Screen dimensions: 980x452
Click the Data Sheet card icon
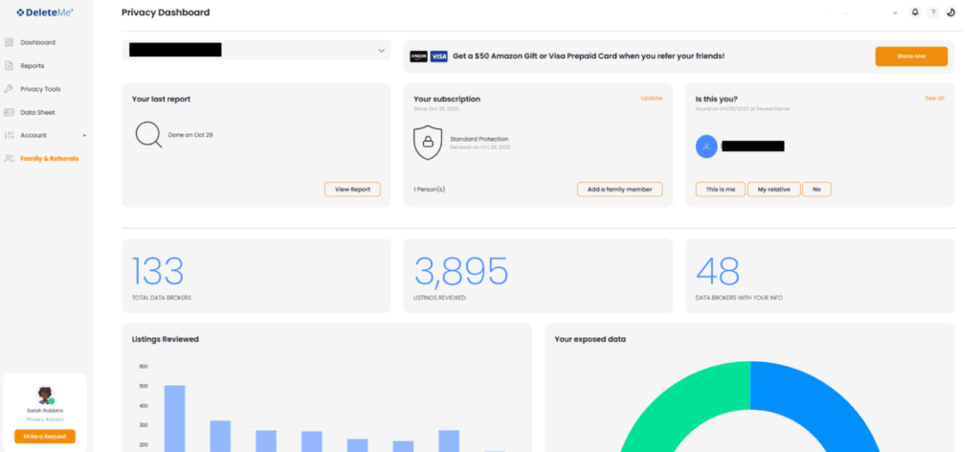9,113
